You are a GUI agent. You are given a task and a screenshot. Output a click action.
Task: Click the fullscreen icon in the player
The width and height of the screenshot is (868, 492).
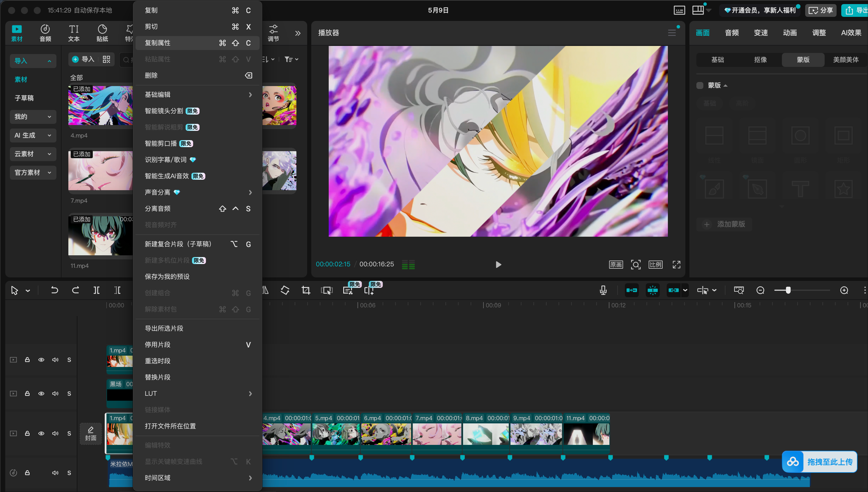click(676, 264)
